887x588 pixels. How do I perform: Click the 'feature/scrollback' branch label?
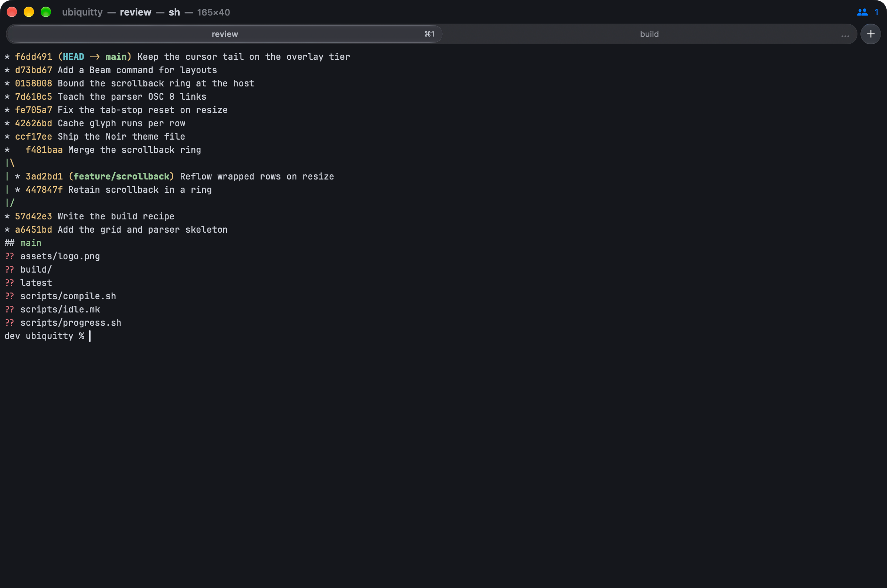(x=121, y=177)
